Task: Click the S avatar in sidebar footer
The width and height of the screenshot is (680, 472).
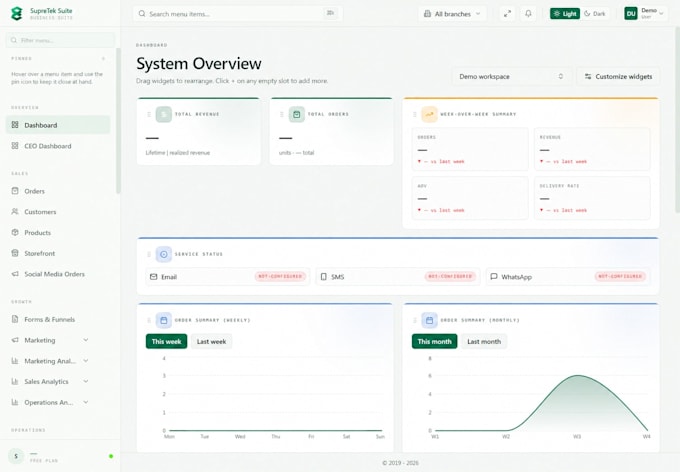Action: [x=16, y=456]
